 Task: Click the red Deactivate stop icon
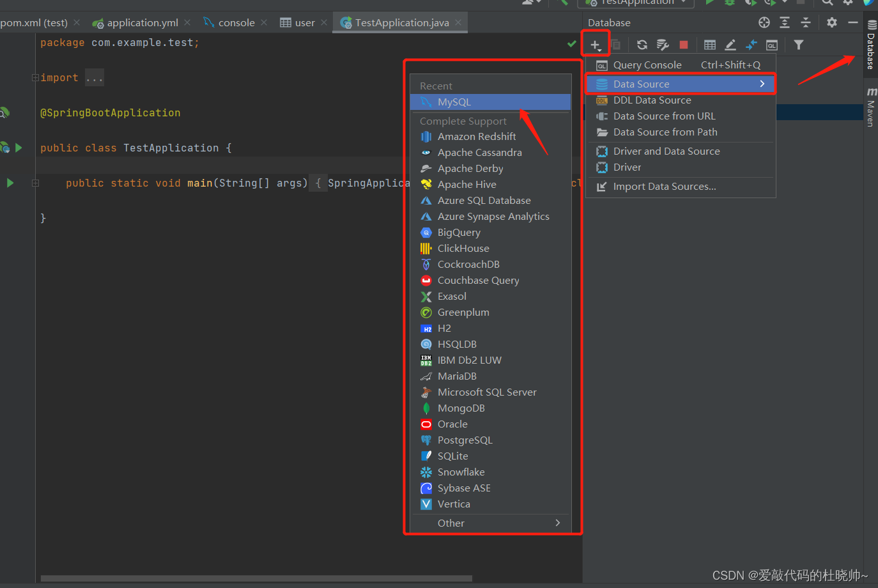tap(684, 45)
